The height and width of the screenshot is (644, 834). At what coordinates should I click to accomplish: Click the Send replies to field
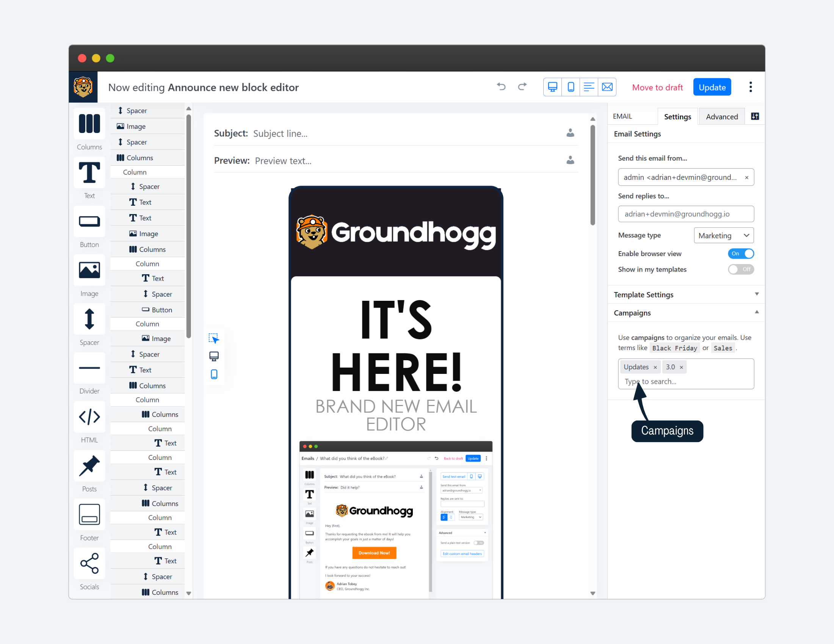tap(686, 214)
